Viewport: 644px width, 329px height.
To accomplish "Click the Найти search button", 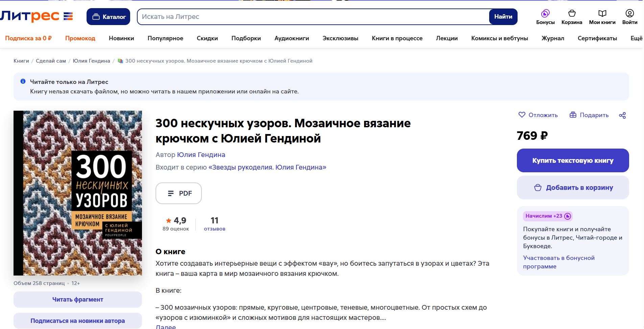I will point(503,17).
